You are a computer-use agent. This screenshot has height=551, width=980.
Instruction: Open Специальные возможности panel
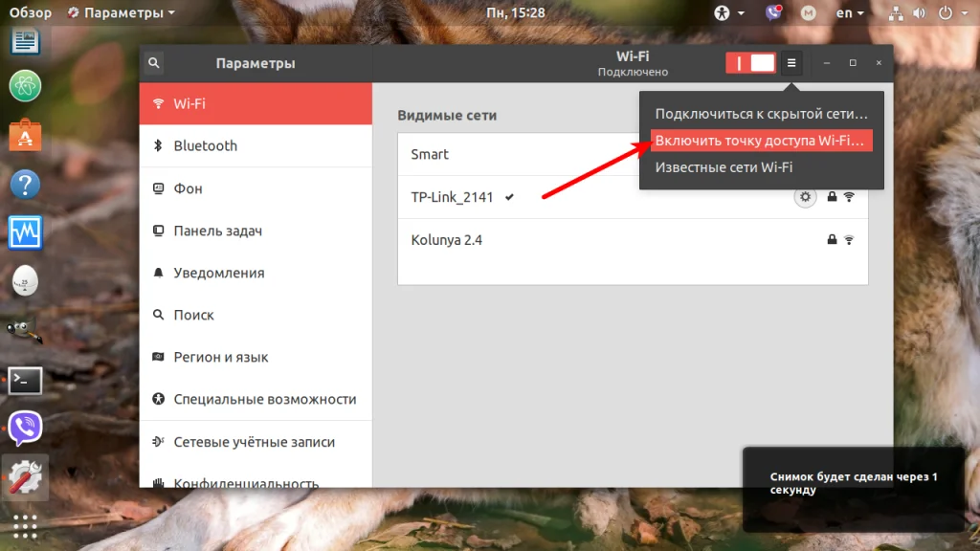tap(256, 399)
